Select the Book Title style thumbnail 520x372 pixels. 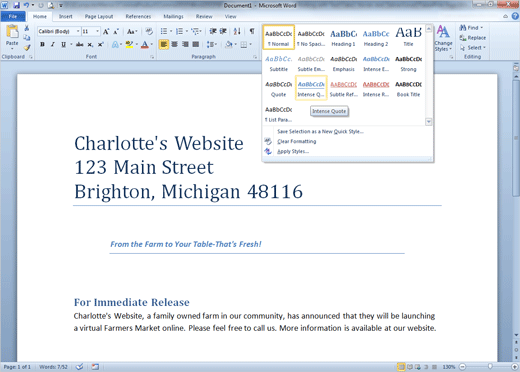408,88
